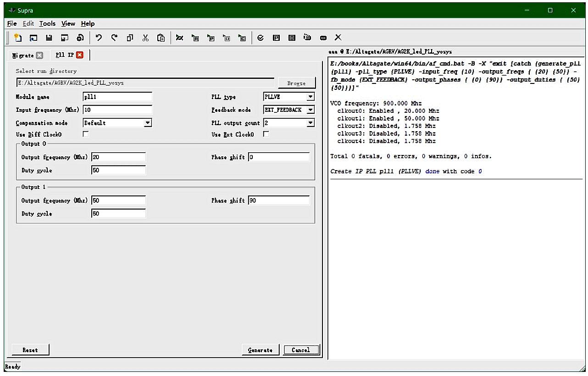Screen dimensions: 588x376
Task: Click the 'clkout0: Enabled , 20.000 Mhz' line
Action: click(388, 111)
